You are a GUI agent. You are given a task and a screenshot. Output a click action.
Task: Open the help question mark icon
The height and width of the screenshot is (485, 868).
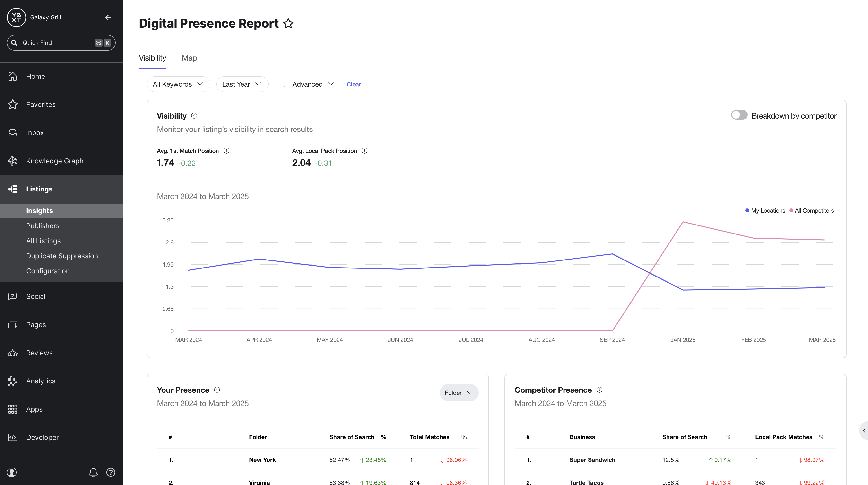[111, 472]
